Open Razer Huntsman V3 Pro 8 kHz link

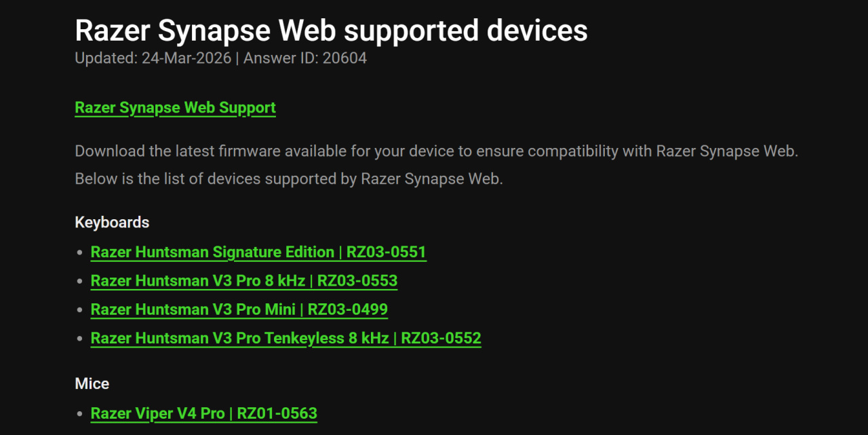244,281
